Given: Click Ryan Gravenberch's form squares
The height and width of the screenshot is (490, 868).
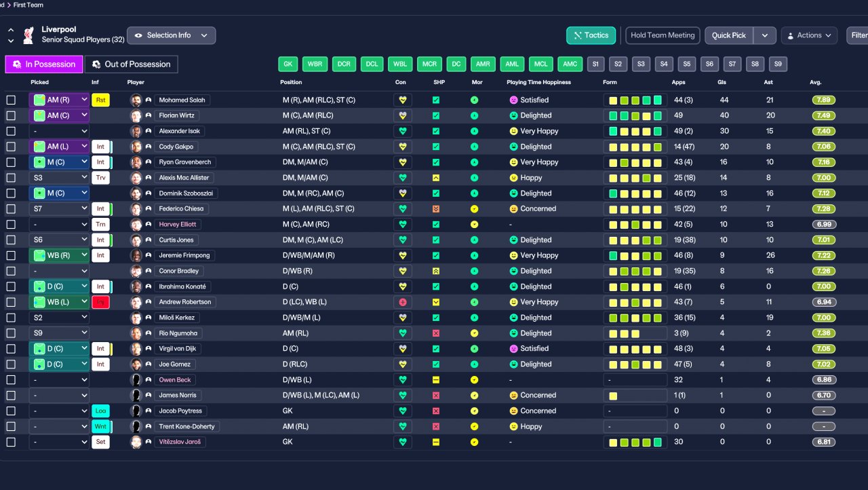Looking at the screenshot, I should pyautogui.click(x=635, y=162).
